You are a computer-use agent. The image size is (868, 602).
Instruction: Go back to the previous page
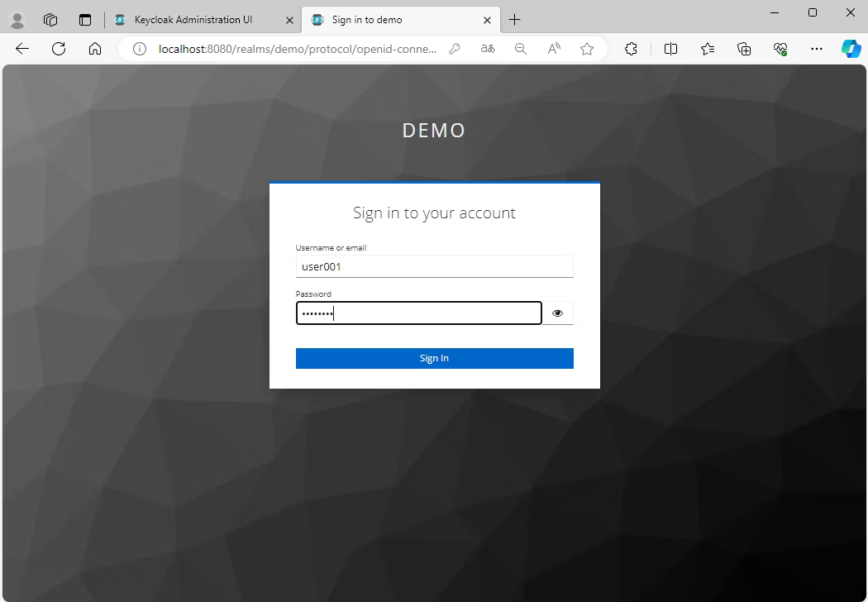pos(22,49)
